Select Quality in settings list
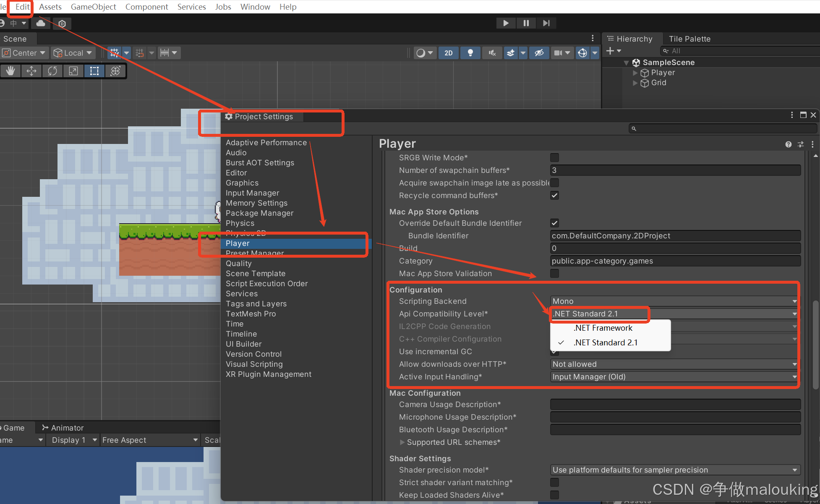 239,264
